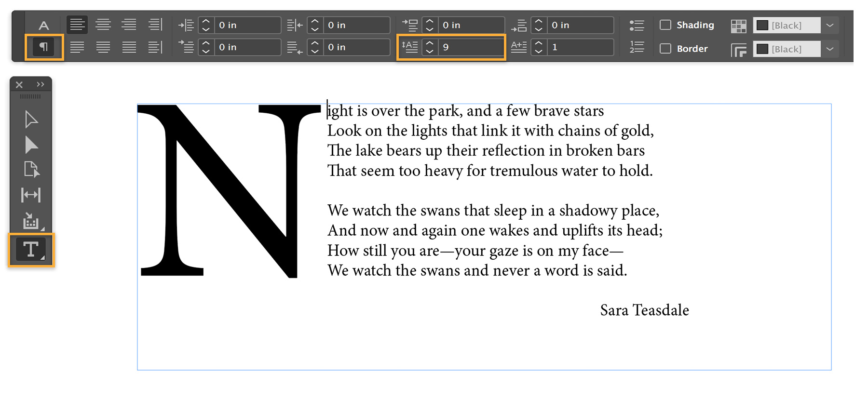Click the Right Indent value field
This screenshot has height=412, width=868.
point(356,25)
